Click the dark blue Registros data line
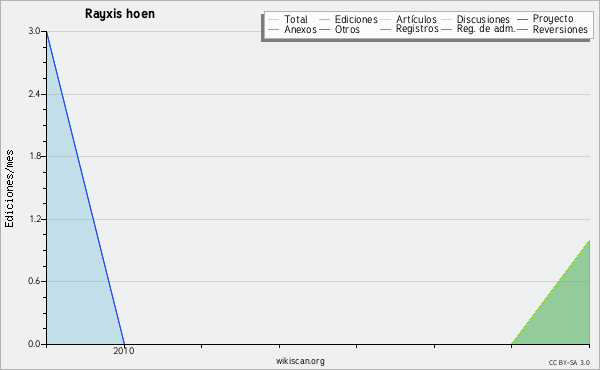 pos(85,187)
